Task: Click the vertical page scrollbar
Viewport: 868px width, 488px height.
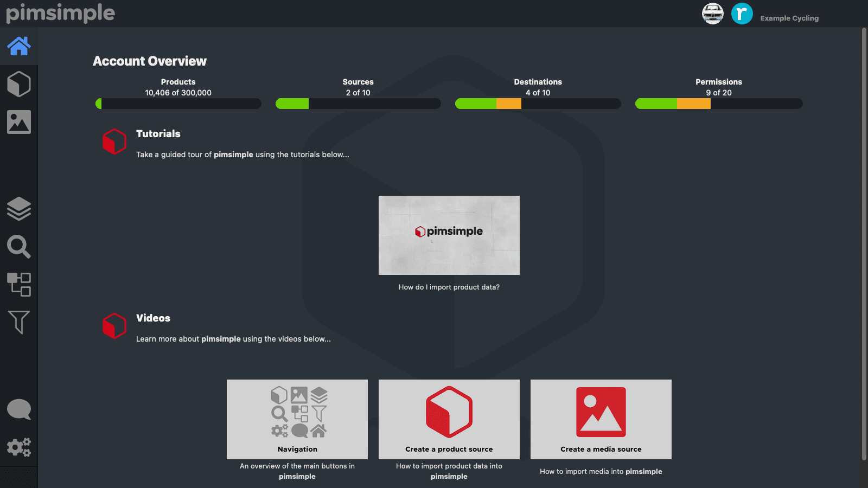Action: click(864, 244)
